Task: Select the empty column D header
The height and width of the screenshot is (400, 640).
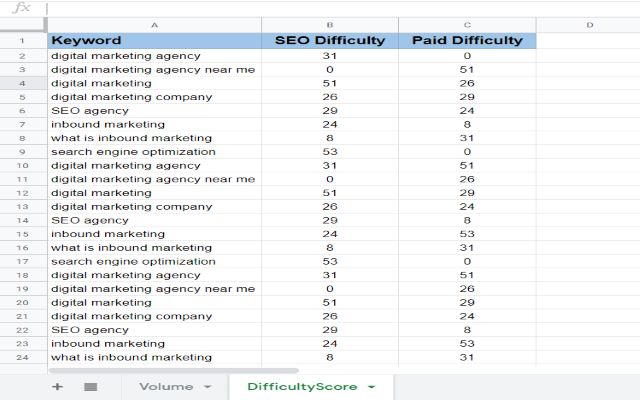Action: [588, 25]
